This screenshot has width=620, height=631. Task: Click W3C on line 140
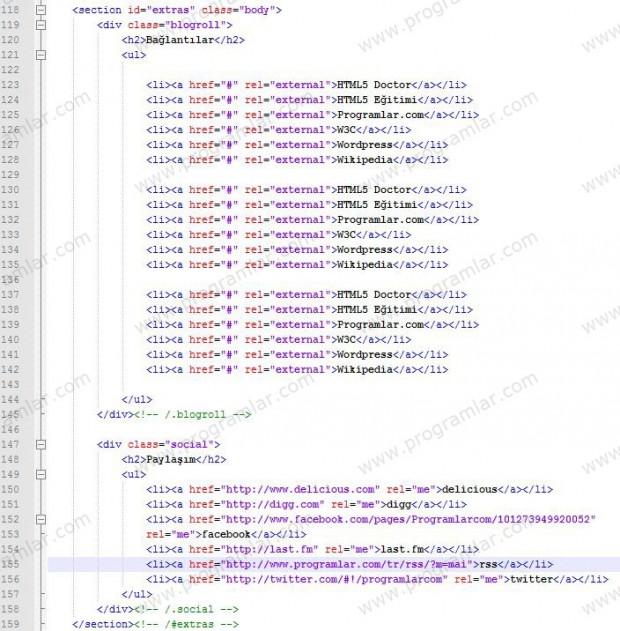click(346, 340)
